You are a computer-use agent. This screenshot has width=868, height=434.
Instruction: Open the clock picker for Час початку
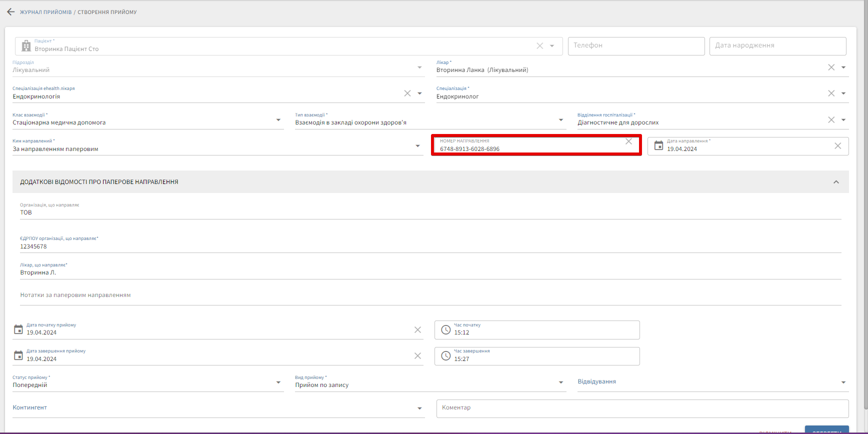pos(445,330)
